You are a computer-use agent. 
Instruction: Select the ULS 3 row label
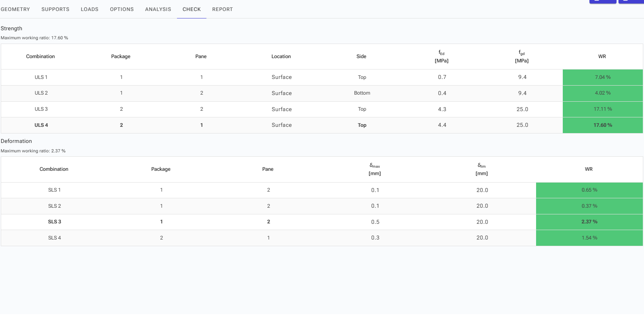(41, 109)
